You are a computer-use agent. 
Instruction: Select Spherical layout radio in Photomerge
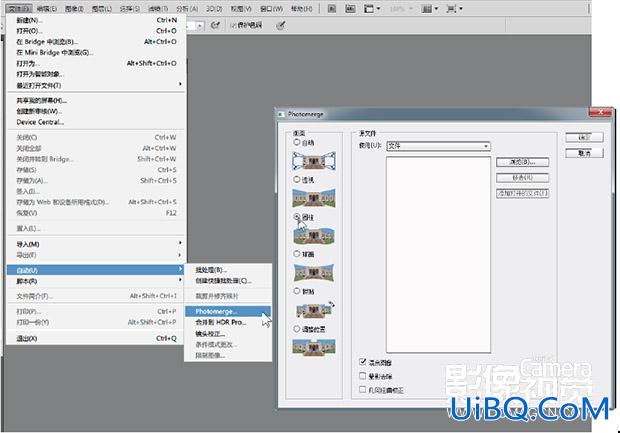(x=297, y=254)
